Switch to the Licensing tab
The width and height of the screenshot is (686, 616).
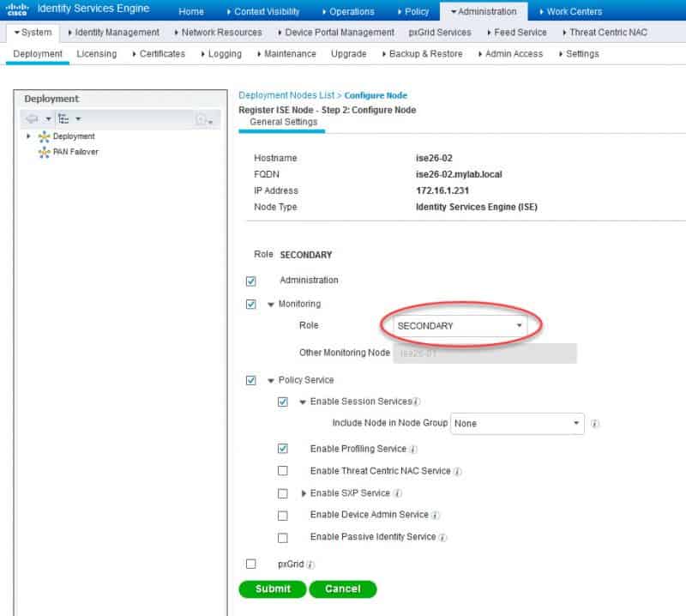pos(96,53)
